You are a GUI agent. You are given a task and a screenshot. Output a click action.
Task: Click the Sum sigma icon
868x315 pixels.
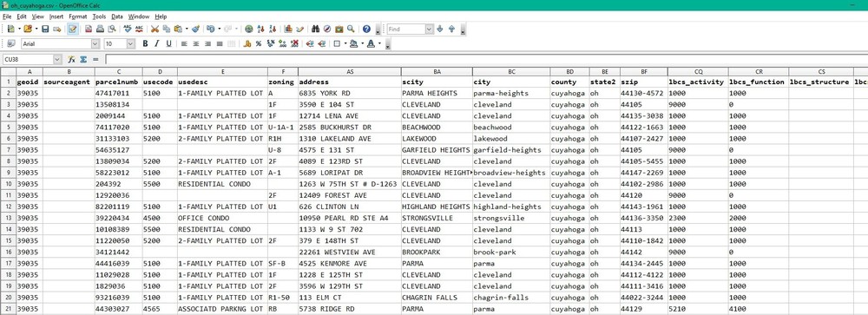83,59
